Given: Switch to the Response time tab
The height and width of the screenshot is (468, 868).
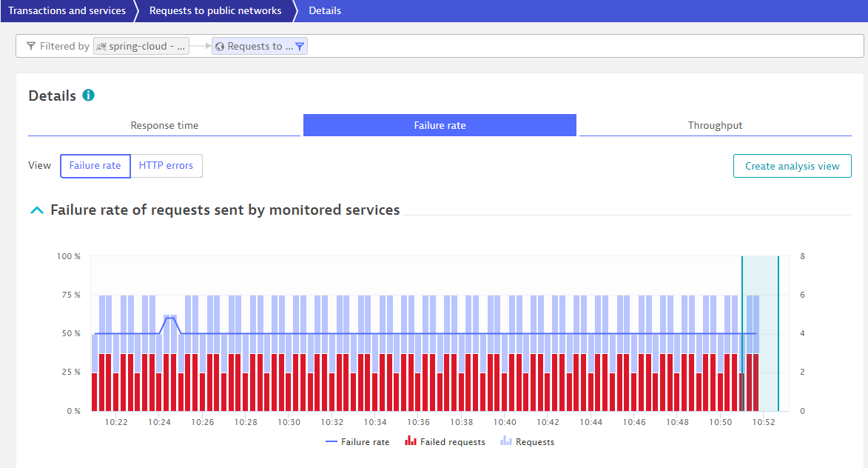Looking at the screenshot, I should click(164, 125).
